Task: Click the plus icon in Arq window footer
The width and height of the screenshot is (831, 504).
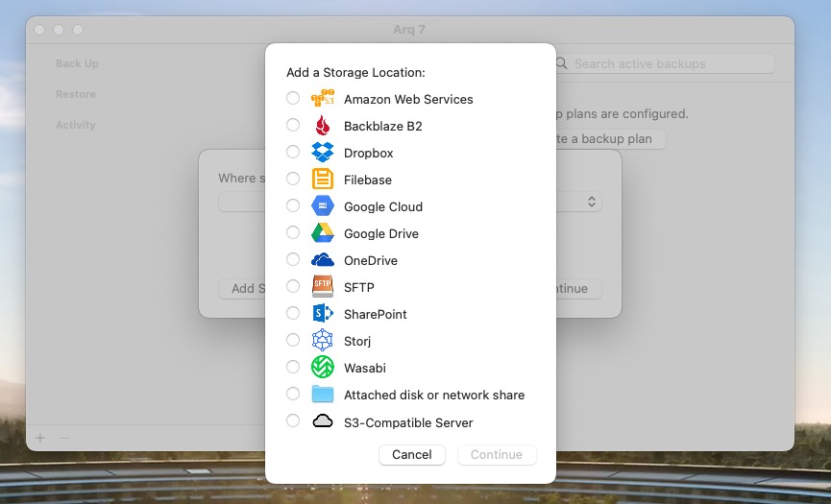Action: pos(40,439)
